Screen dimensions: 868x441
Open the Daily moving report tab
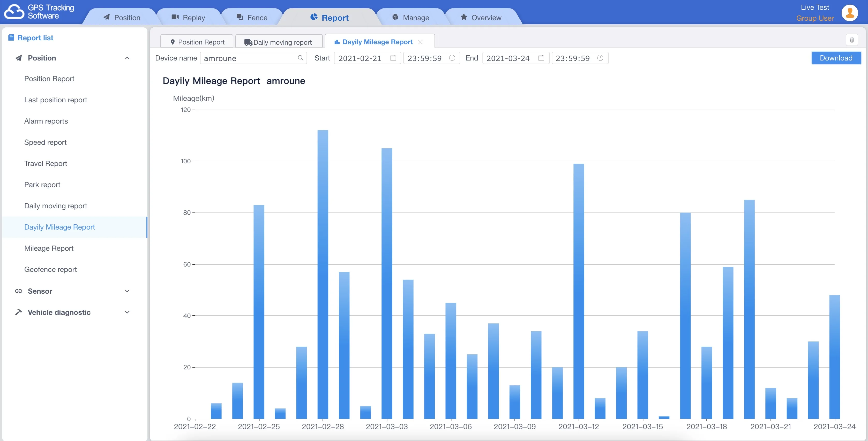[278, 42]
